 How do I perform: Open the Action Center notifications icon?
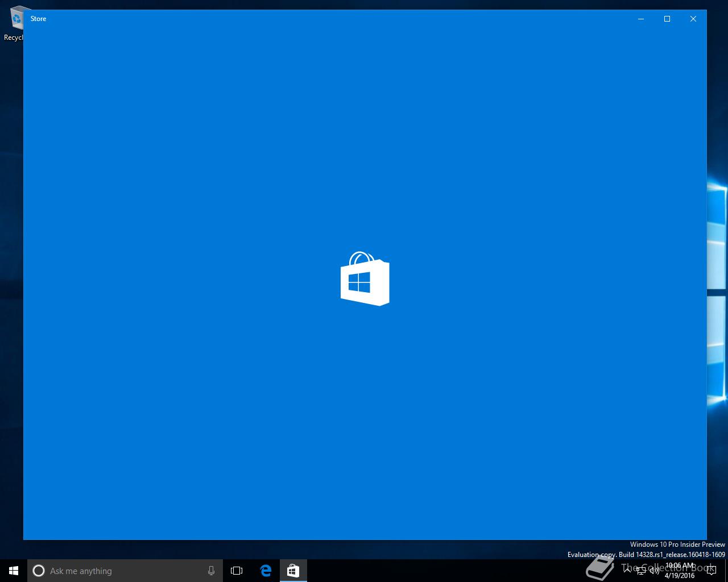(711, 571)
